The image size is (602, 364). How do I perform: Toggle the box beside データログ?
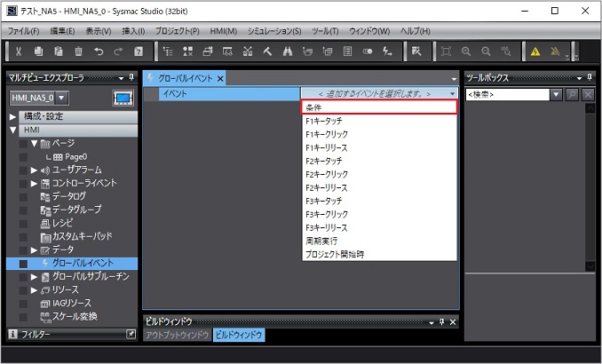click(25, 196)
